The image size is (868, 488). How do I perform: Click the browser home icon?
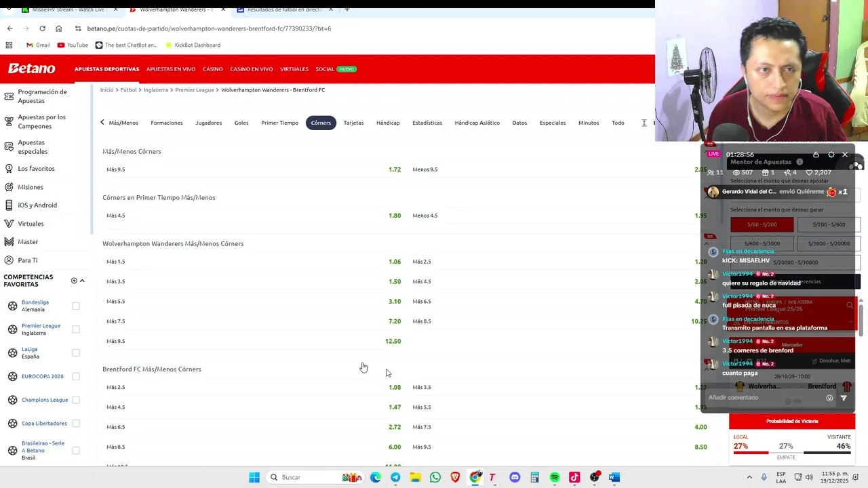(58, 28)
